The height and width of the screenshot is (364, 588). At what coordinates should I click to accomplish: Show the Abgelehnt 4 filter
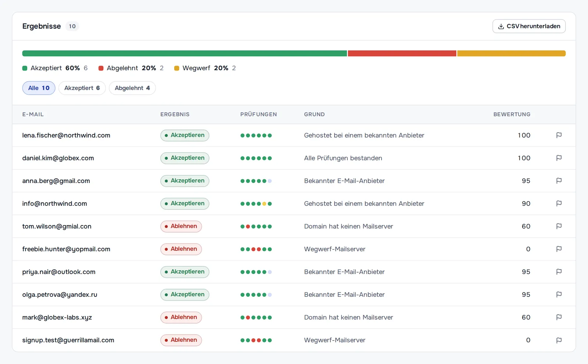coord(132,88)
